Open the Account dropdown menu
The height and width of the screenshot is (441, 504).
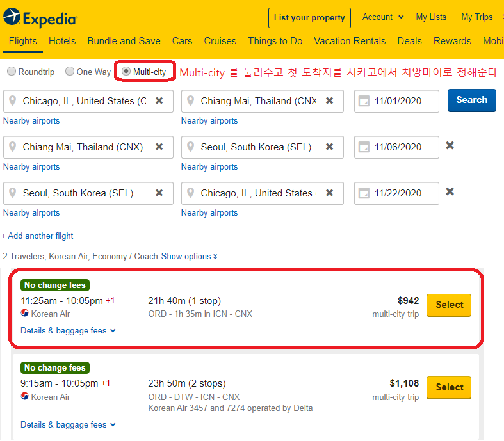[383, 17]
